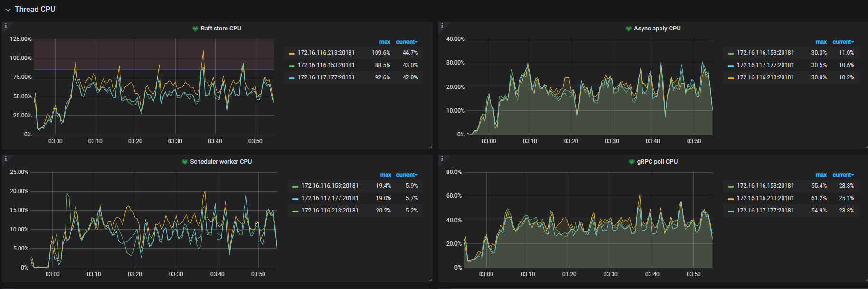Click alert heart icon beside Raft store CPU
This screenshot has width=868, height=289.
[x=195, y=29]
